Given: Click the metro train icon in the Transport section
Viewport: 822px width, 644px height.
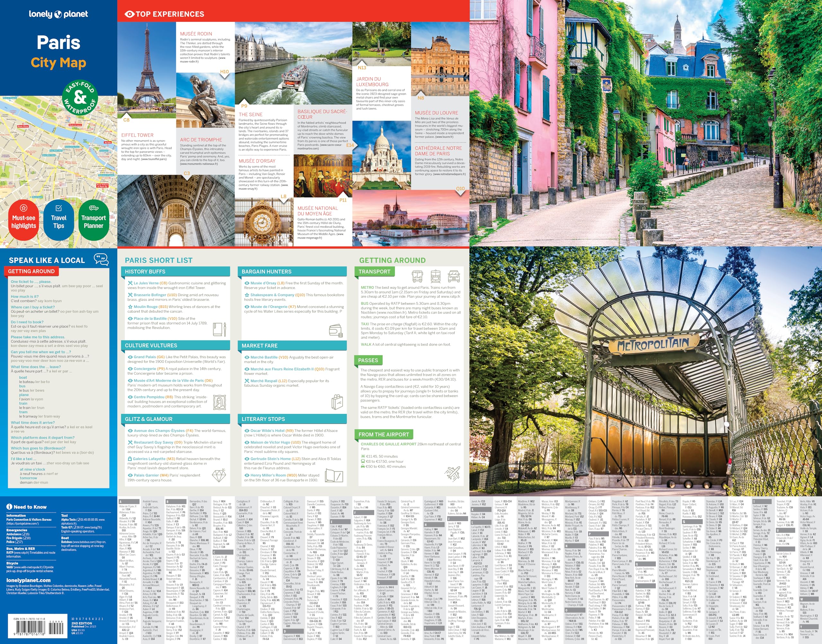Looking at the screenshot, I should tap(435, 276).
